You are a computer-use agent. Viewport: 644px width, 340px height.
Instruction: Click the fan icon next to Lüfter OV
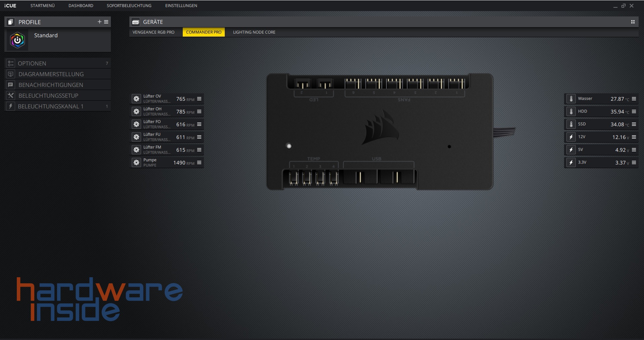(137, 99)
